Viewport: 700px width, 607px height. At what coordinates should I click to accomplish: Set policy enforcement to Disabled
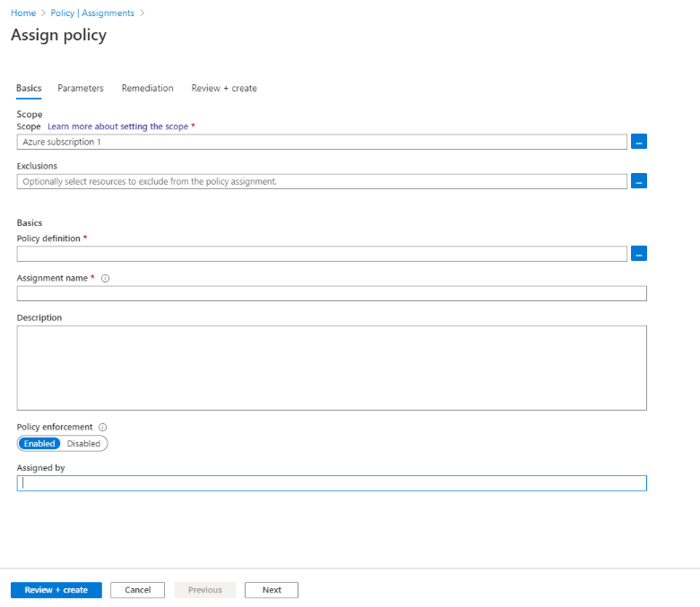tap(83, 444)
